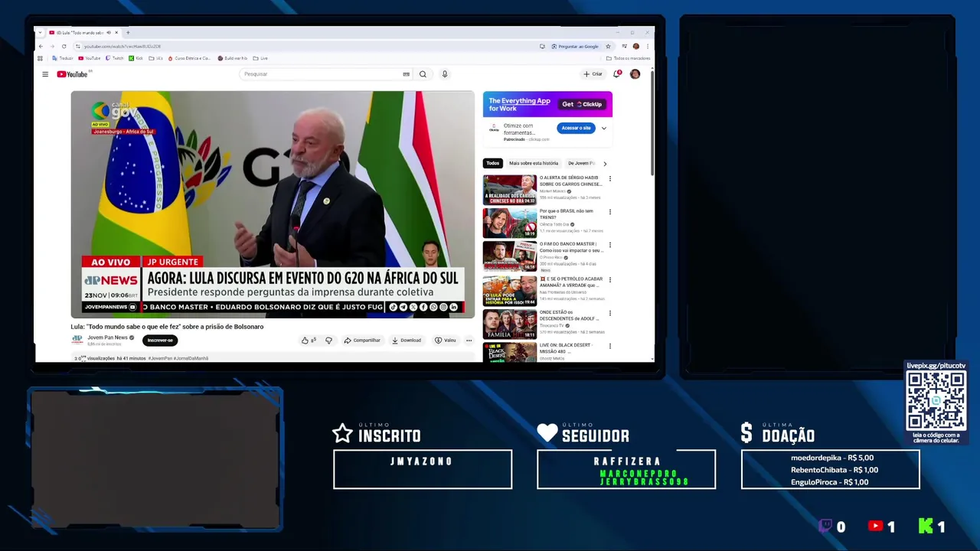Open options for 'E SE O PETRÓLEO ACABAR' video
The width and height of the screenshot is (980, 551).
pos(610,280)
